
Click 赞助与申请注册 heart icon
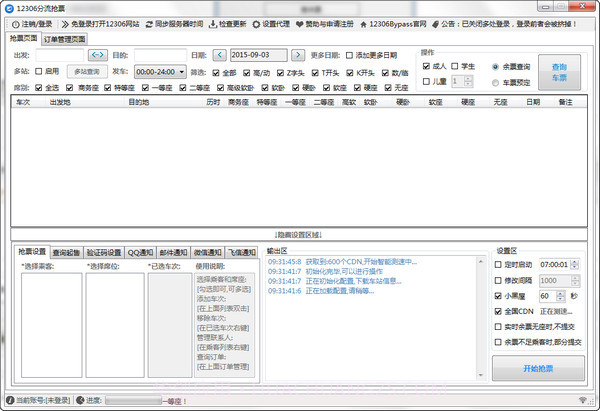click(x=302, y=23)
